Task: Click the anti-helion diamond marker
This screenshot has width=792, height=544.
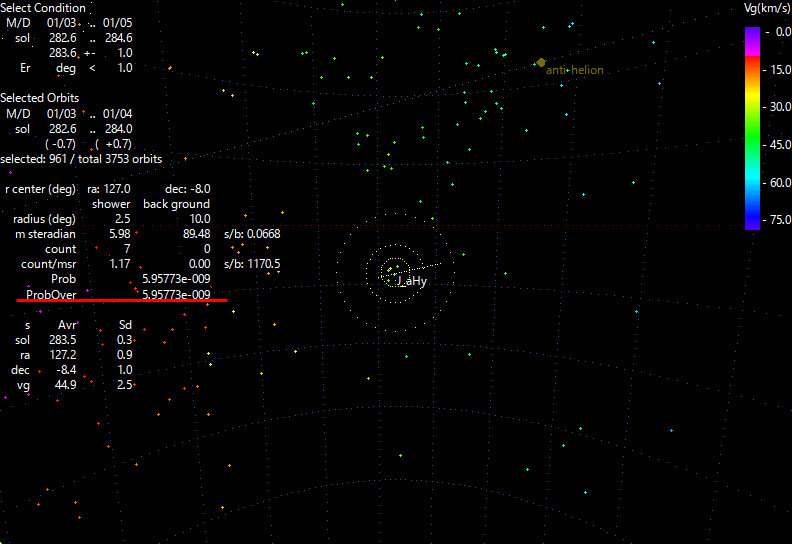Action: [541, 62]
